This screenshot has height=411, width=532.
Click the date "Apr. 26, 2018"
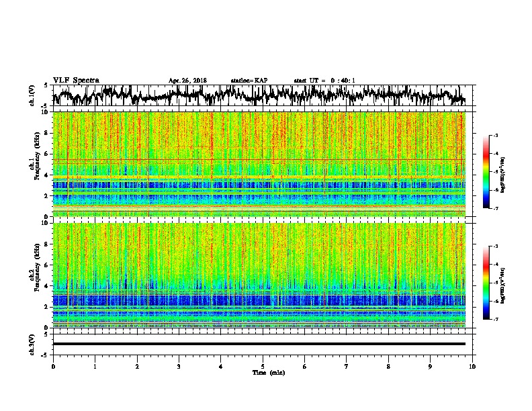pyautogui.click(x=187, y=81)
